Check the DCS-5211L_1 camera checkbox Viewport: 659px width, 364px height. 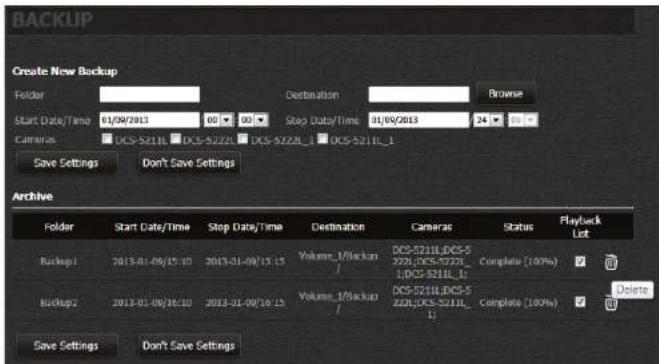point(322,139)
